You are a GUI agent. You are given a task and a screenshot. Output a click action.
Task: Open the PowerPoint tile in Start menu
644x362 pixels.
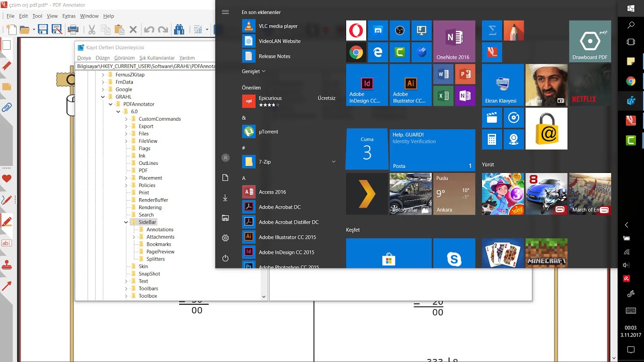click(465, 74)
